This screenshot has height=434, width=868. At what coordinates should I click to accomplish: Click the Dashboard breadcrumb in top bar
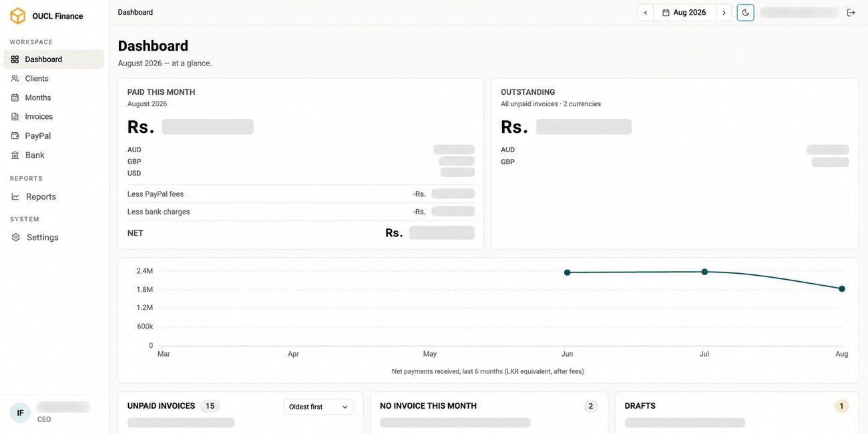tap(136, 13)
